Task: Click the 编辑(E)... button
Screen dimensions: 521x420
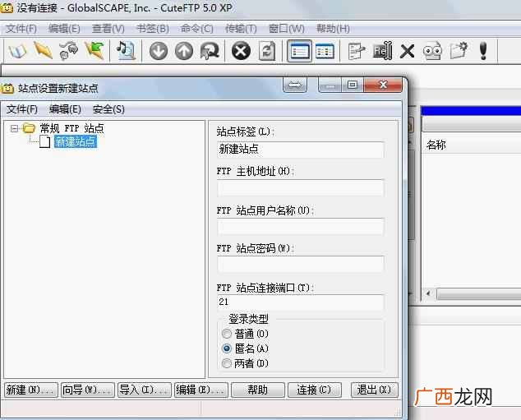Action: tap(201, 390)
